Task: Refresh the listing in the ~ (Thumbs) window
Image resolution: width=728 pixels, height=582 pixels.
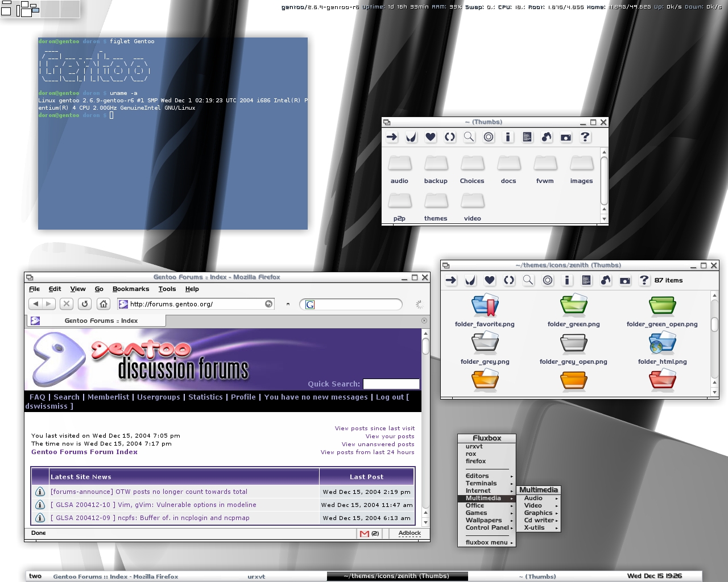Action: point(450,137)
